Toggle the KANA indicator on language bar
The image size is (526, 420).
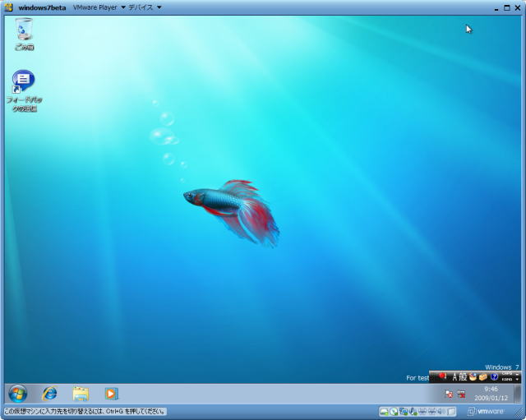coord(507,380)
